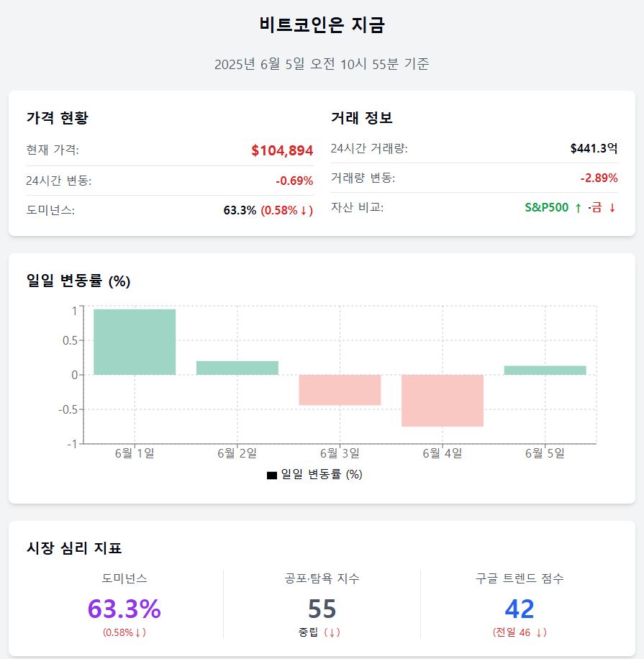Click the 6월 3일 red bar

(x=340, y=390)
